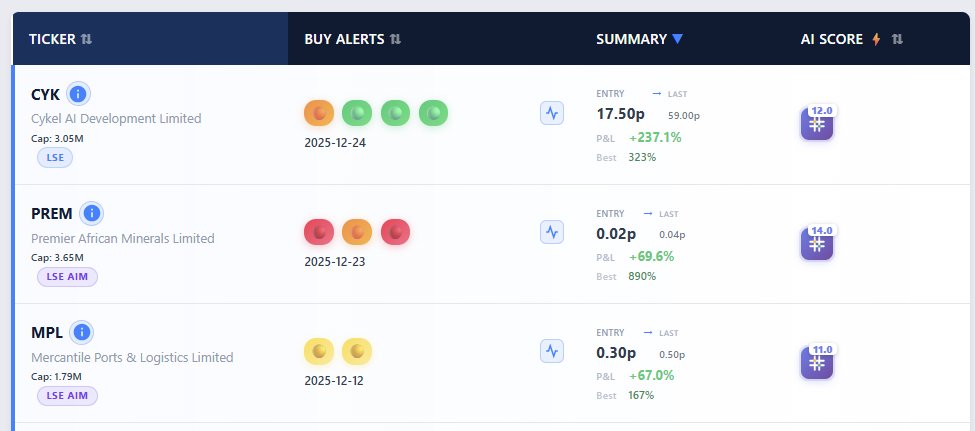Click entry price 17.50p
The image size is (975, 431).
coord(620,114)
